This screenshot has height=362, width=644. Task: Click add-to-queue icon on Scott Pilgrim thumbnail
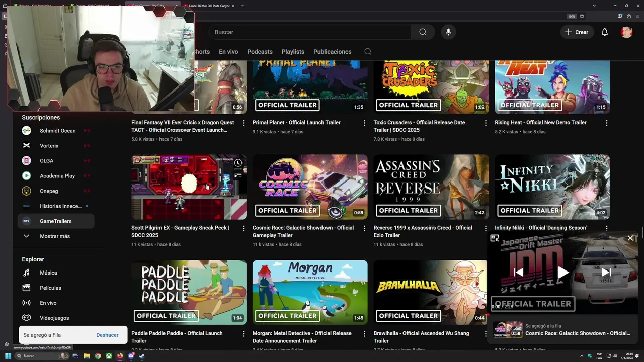point(238,175)
